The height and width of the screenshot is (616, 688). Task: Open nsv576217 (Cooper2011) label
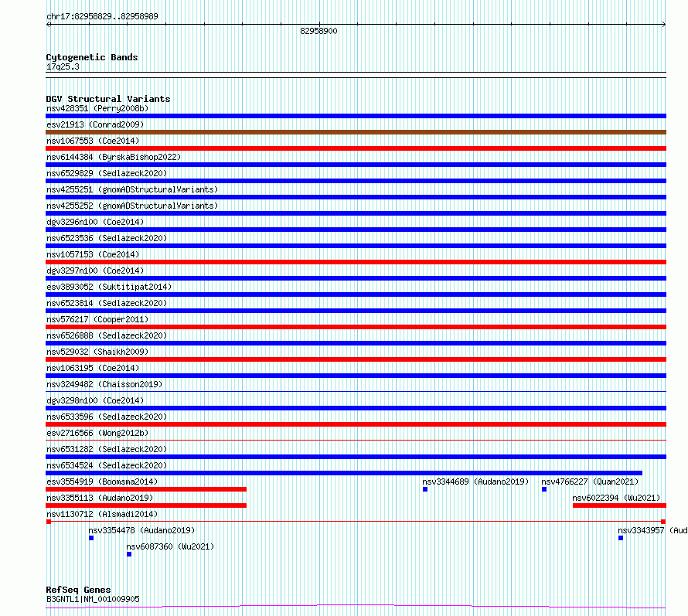97,319
